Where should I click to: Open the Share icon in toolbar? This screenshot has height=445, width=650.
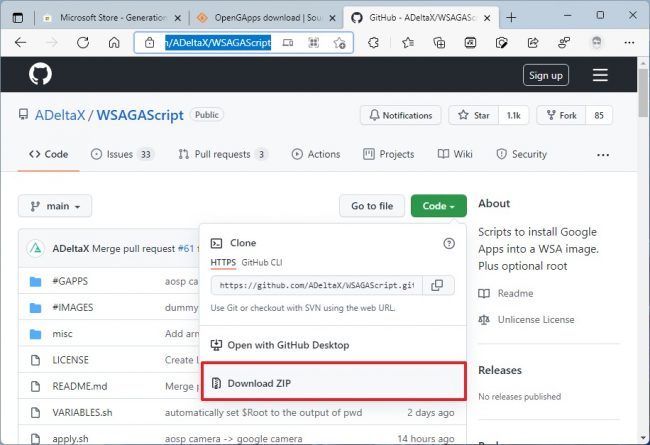click(533, 42)
